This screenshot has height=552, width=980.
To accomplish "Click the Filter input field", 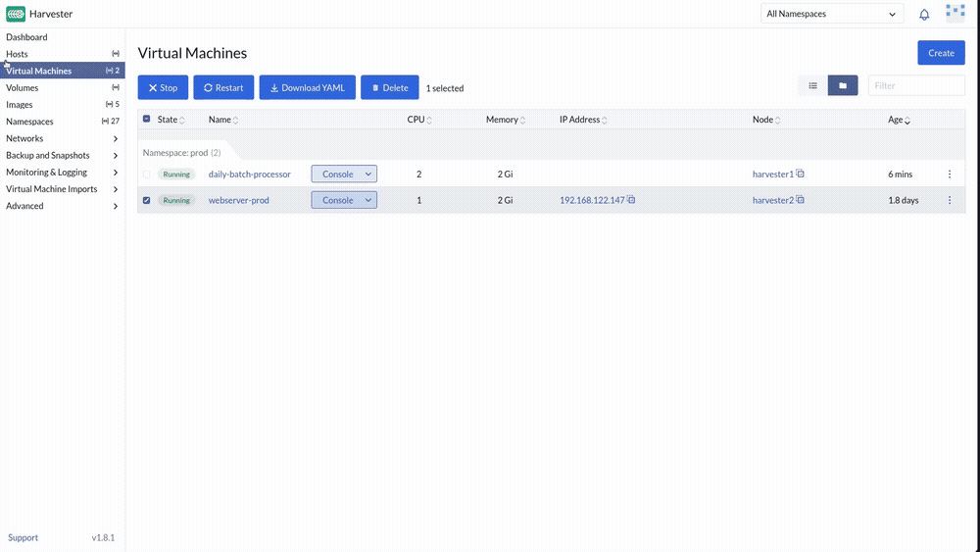I will pos(916,85).
